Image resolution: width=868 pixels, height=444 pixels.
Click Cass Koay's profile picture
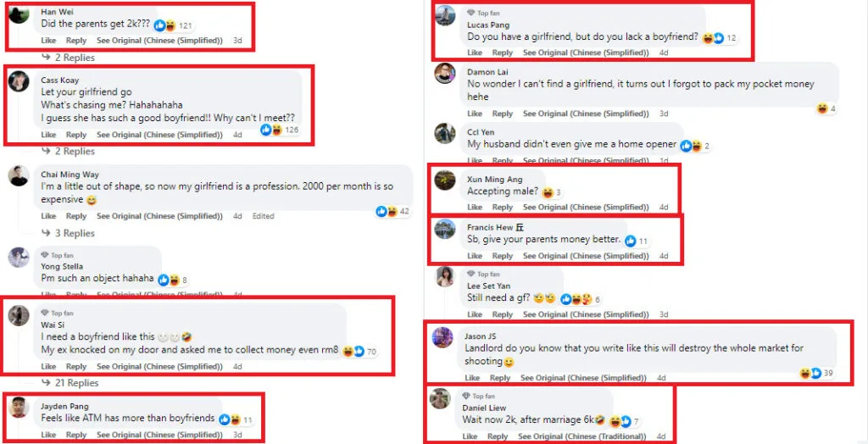pyautogui.click(x=19, y=81)
